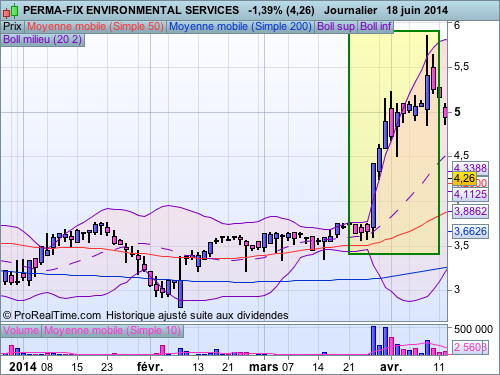Click the ProRealTime.com copyright text
The width and height of the screenshot is (500, 375).
pyautogui.click(x=52, y=315)
